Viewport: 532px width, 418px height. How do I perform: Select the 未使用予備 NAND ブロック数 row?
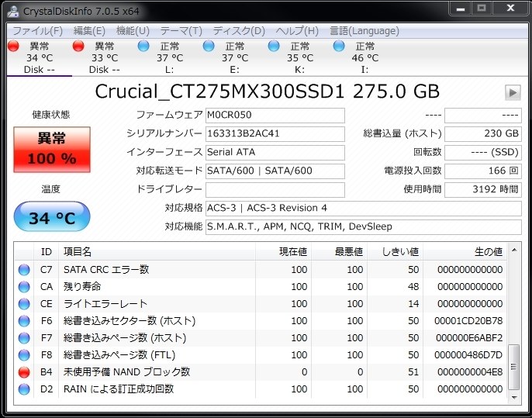tap(261, 372)
